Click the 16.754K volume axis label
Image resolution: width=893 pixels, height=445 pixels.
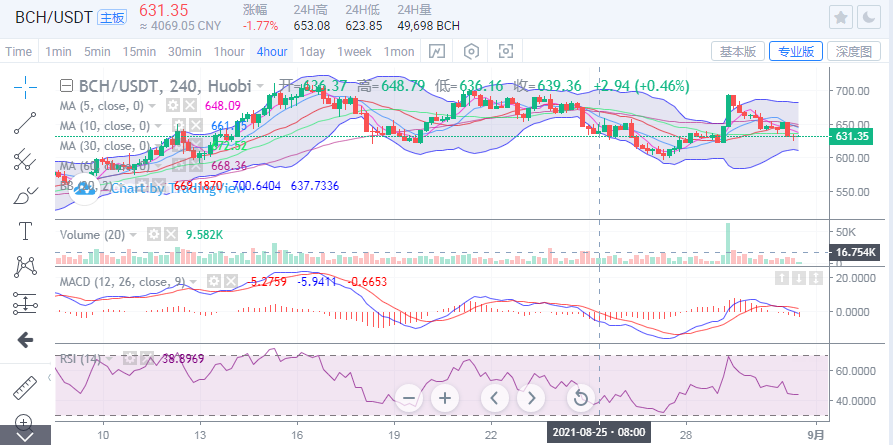(x=854, y=252)
